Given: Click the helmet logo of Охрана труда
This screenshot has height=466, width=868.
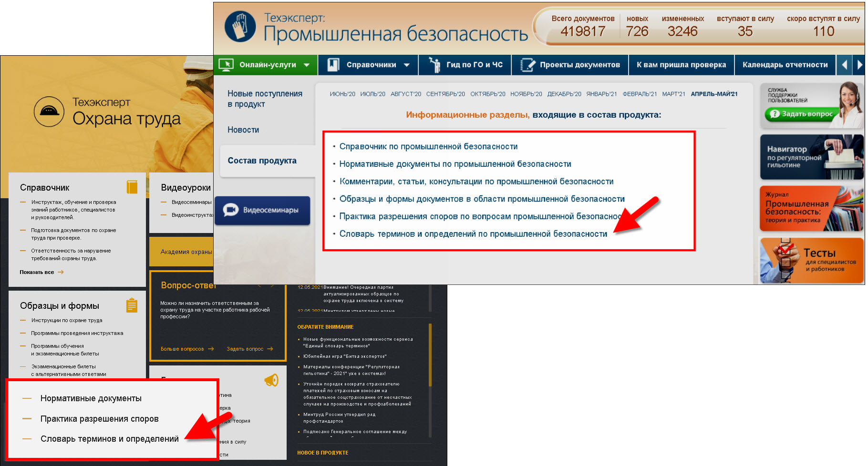Looking at the screenshot, I should point(49,111).
